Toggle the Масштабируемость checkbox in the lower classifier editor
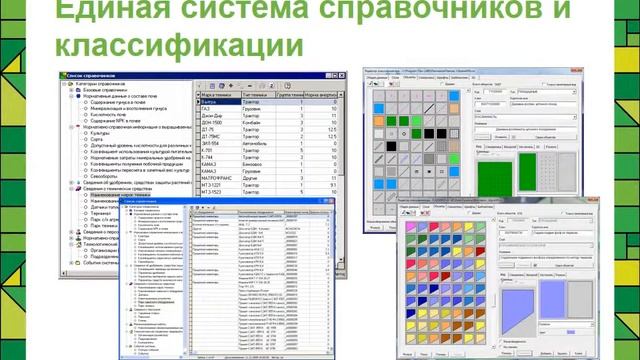Viewport: 640px width, 360px height. click(x=501, y=341)
